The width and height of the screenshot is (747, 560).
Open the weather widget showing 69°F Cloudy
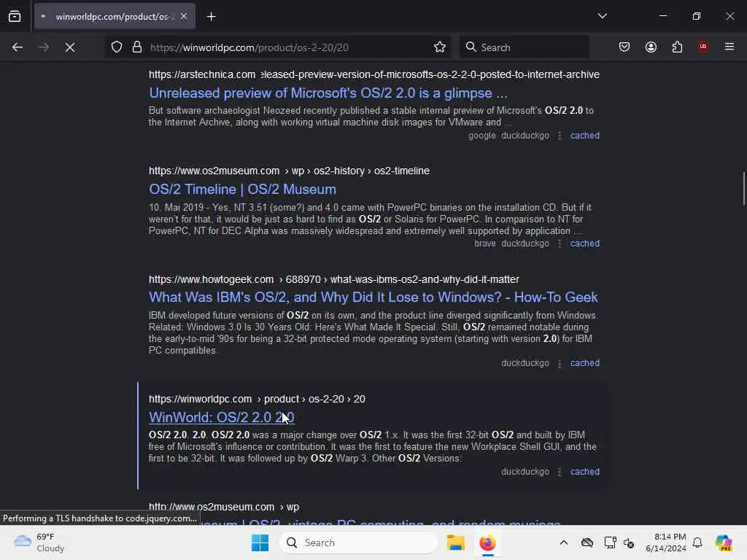(x=39, y=542)
